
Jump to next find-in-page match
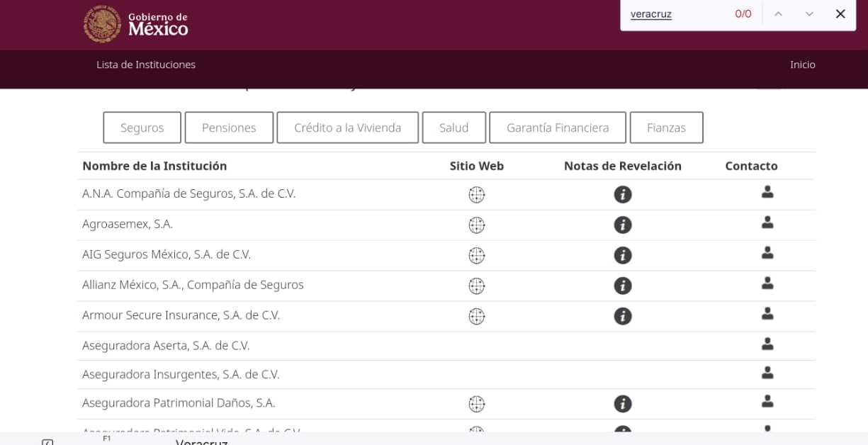click(x=809, y=14)
